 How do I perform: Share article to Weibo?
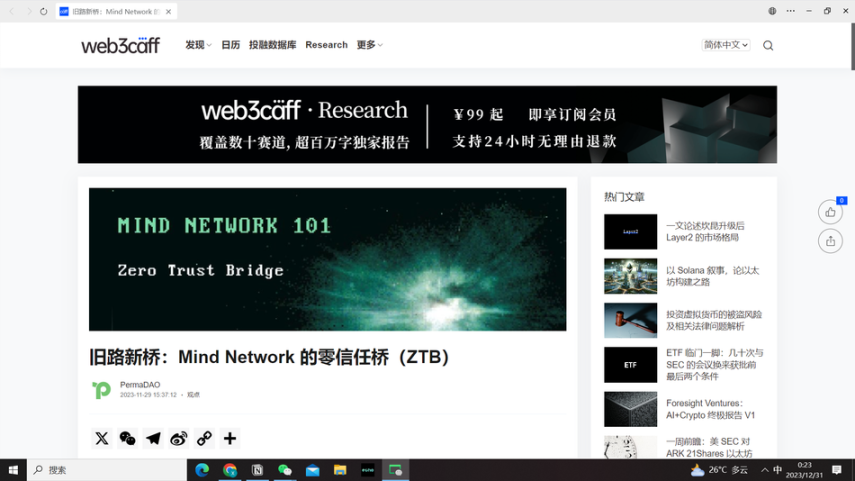point(179,438)
